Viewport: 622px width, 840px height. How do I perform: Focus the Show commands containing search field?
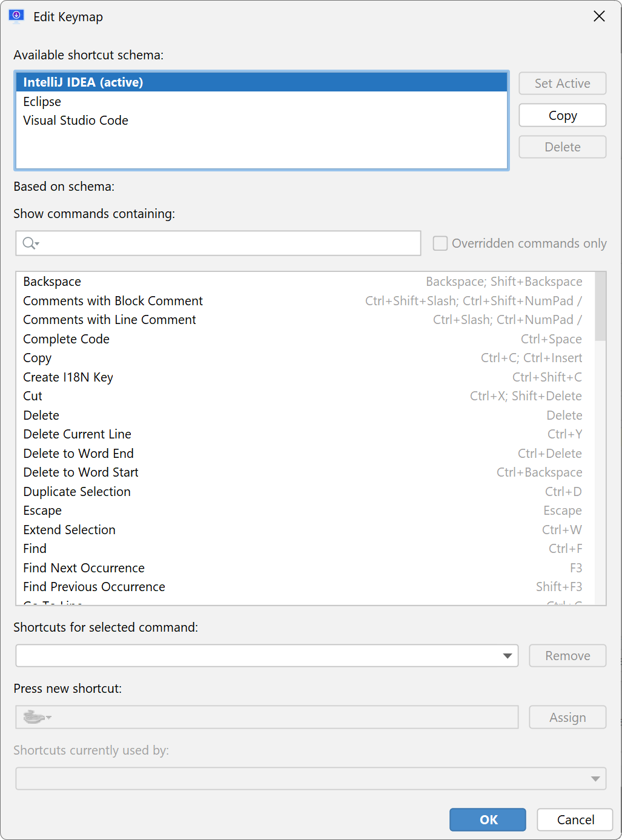[218, 243]
